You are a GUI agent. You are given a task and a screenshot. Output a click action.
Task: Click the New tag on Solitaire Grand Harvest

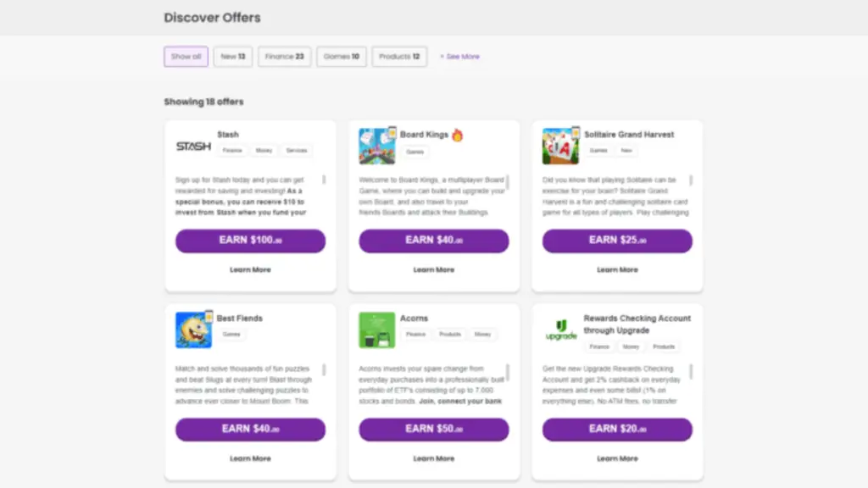pos(626,151)
